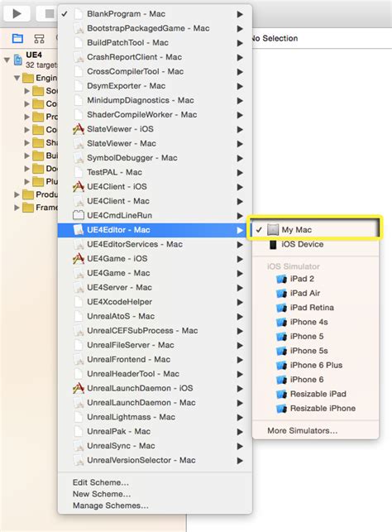This screenshot has width=392, height=532.
Task: Click the UE4 project file icon
Action: (x=17, y=60)
